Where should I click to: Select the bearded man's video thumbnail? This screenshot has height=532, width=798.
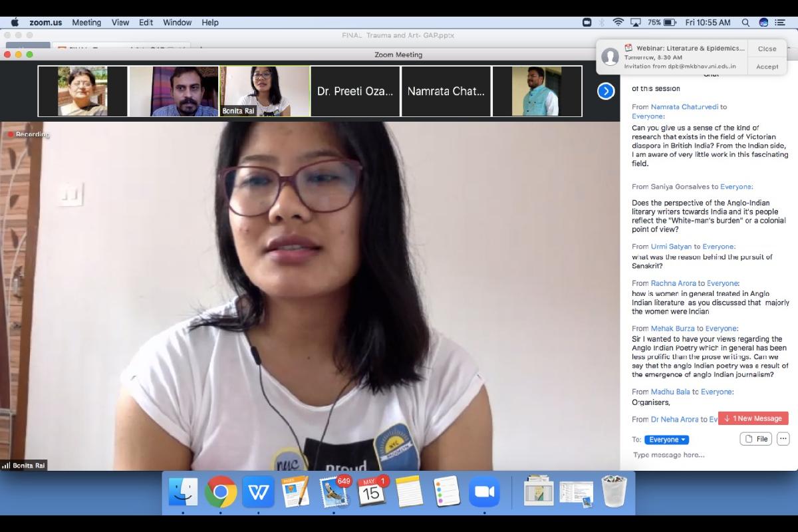[174, 91]
